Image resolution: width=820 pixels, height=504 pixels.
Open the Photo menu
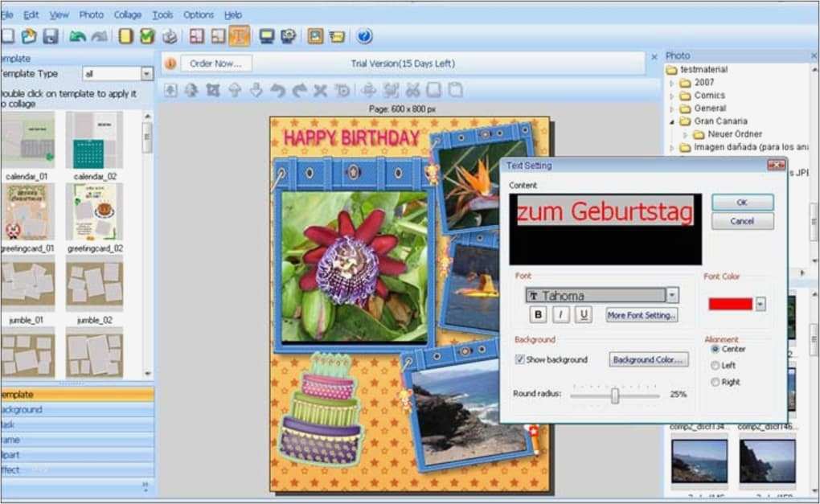point(92,14)
